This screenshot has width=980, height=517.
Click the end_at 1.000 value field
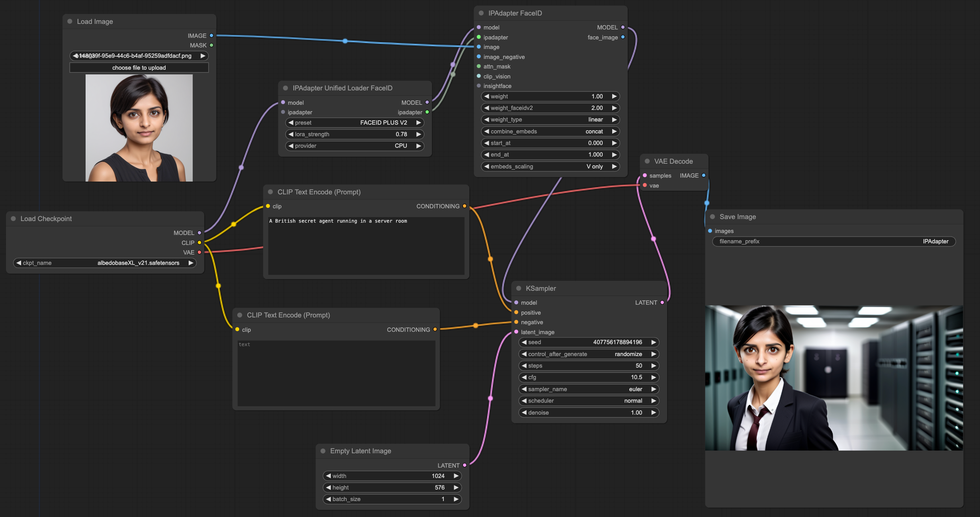pos(551,155)
